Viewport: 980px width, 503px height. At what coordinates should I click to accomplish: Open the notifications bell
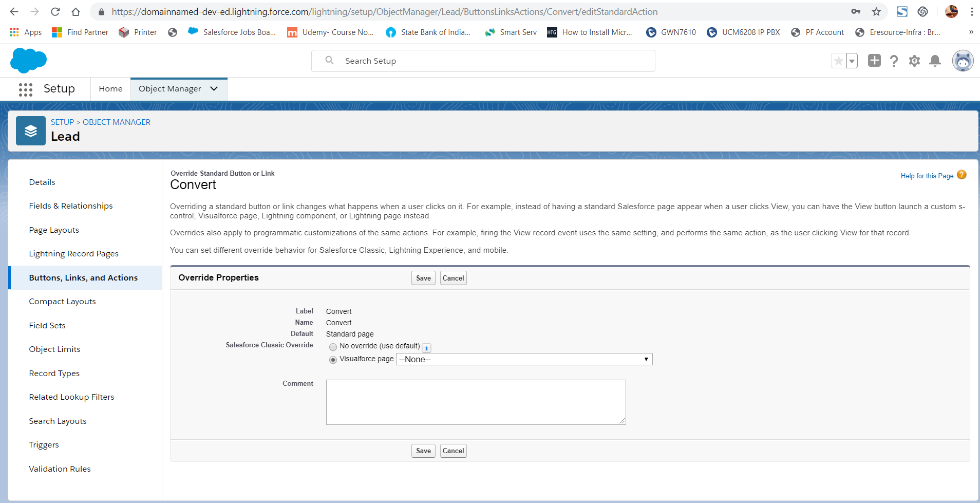[935, 61]
